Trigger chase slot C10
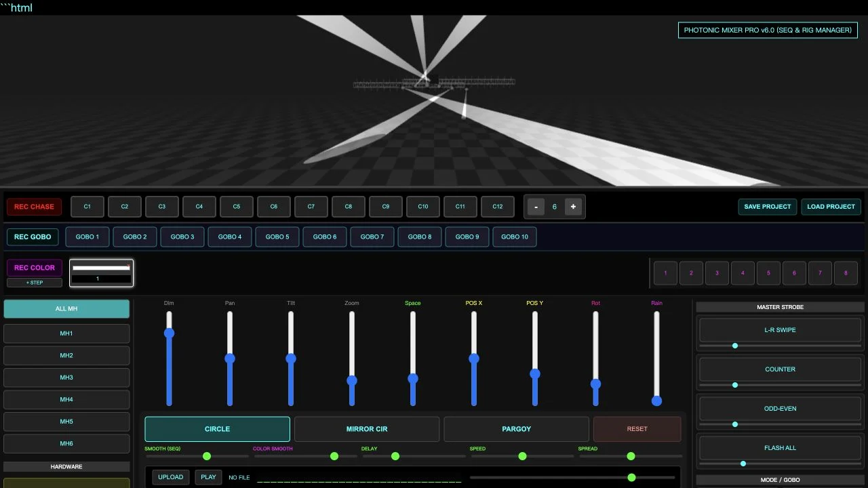 [x=423, y=207]
